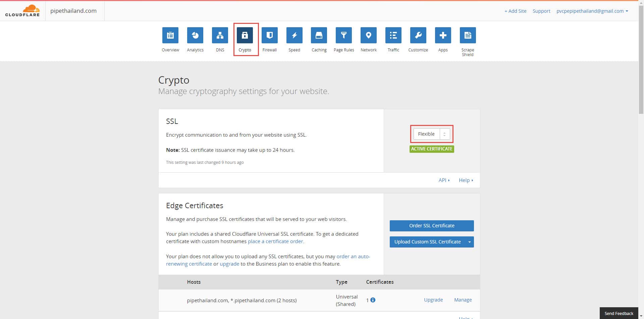Open the Network location pin icon
Screen dimensions: 644x319
point(369,35)
